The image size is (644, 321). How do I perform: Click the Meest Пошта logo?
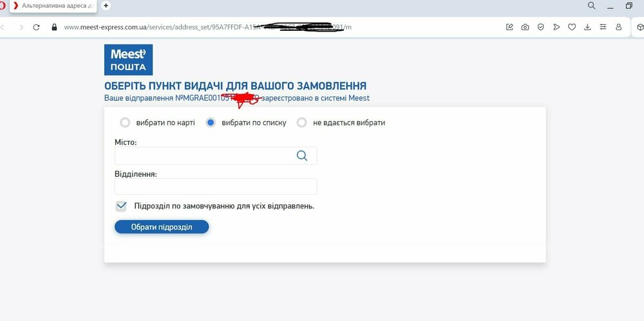[129, 60]
